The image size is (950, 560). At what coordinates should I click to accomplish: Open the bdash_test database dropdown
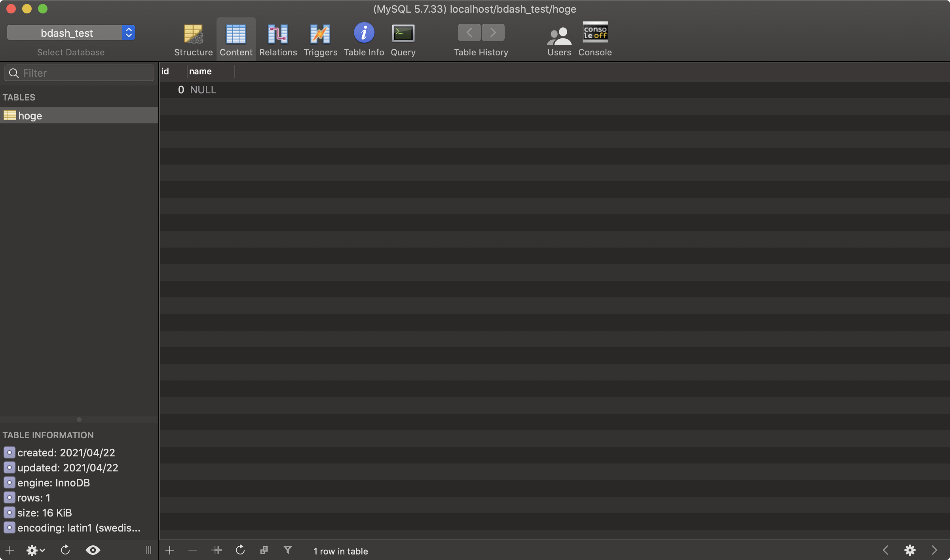[x=71, y=32]
